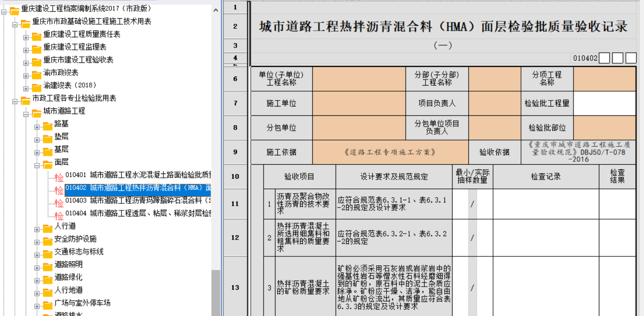This screenshot has height=316, width=644.
Task: Select row header 13 of the sheet
Action: click(235, 287)
